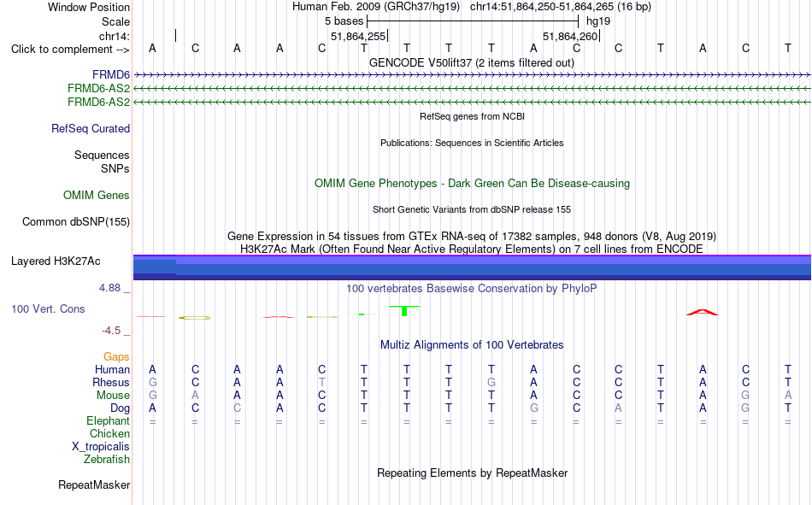Viewport: 812px width, 505px height.
Task: Click the red A conservation logo mark
Action: click(x=703, y=313)
